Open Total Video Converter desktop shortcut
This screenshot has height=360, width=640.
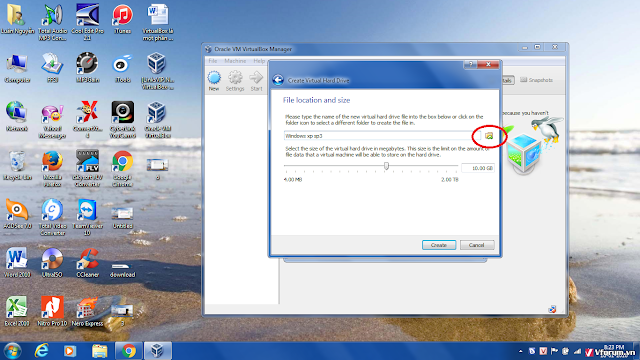pos(53,217)
